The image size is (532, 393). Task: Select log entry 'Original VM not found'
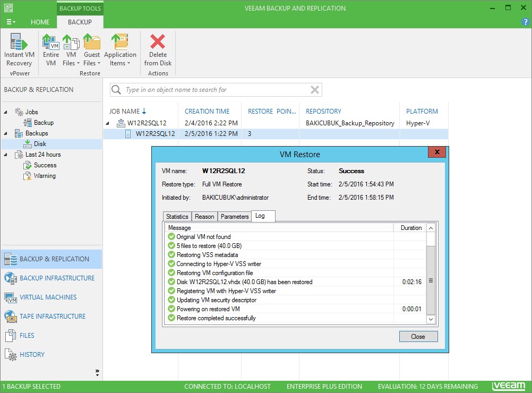tap(295, 237)
